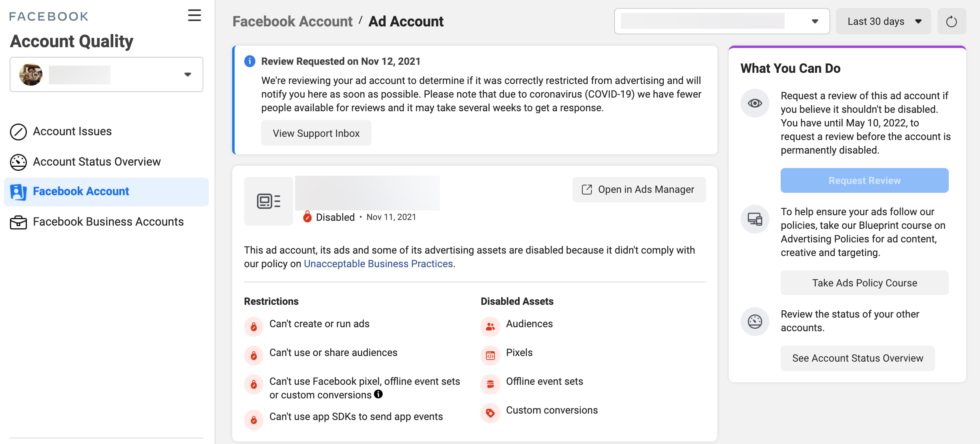
Task: Click the Custom conversions tag icon
Action: click(x=490, y=413)
